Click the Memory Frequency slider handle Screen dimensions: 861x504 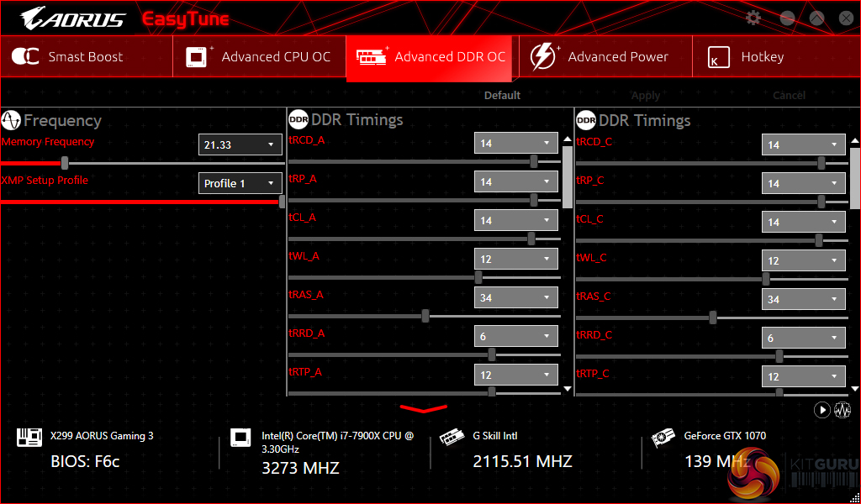(x=65, y=163)
